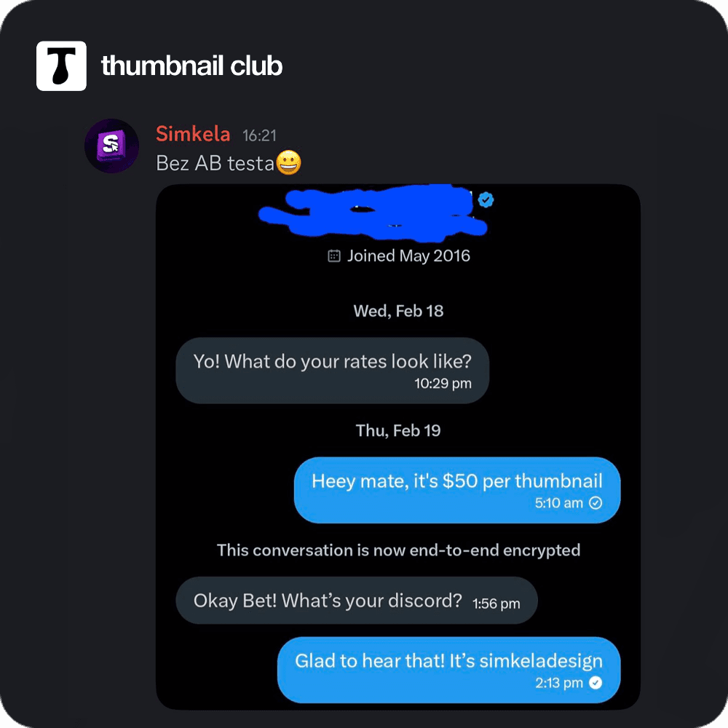Click the Wed, Feb 18 date separator
The image size is (728, 728).
click(398, 311)
